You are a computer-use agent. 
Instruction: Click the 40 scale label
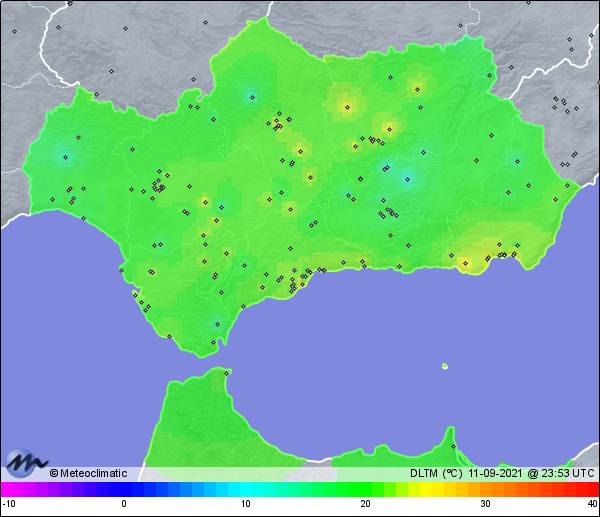(x=593, y=504)
